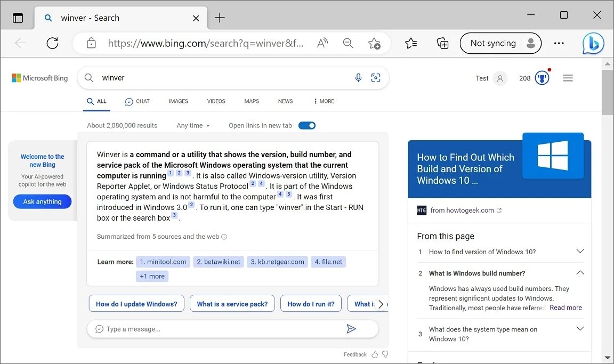
Task: Give thumbs up feedback
Action: tap(375, 354)
